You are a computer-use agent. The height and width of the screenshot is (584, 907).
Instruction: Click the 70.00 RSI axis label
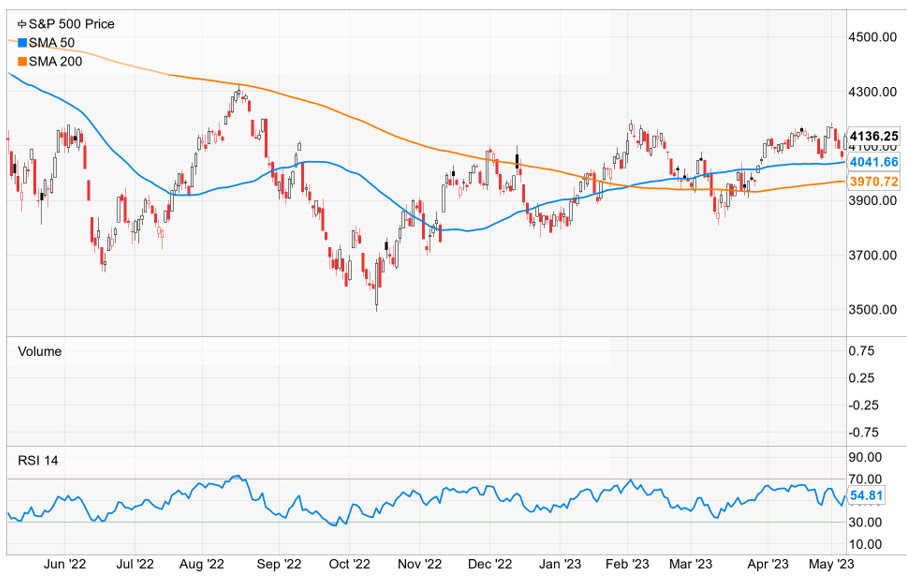tap(866, 479)
